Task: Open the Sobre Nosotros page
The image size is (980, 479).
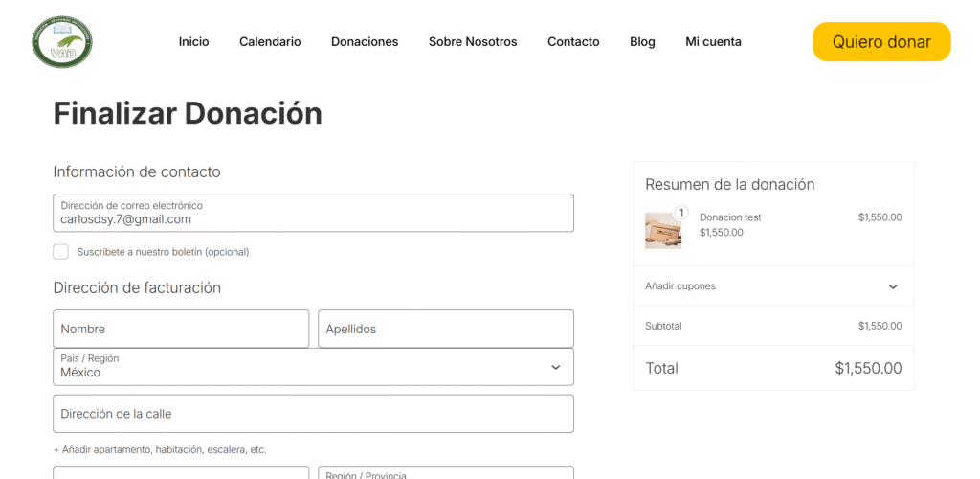Action: [x=473, y=42]
